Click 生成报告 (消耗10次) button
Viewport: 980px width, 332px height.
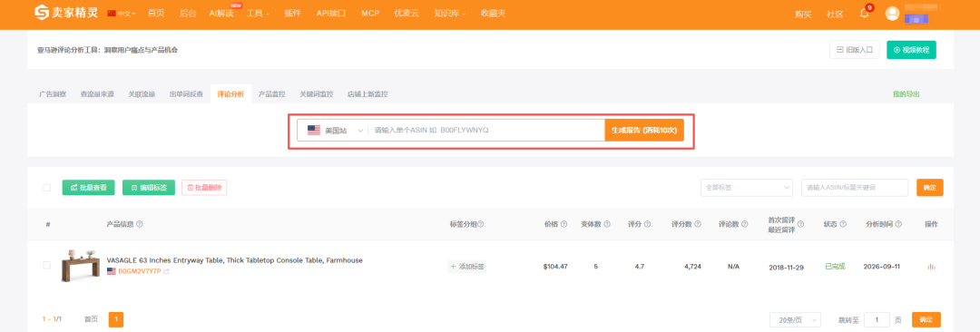(x=643, y=130)
